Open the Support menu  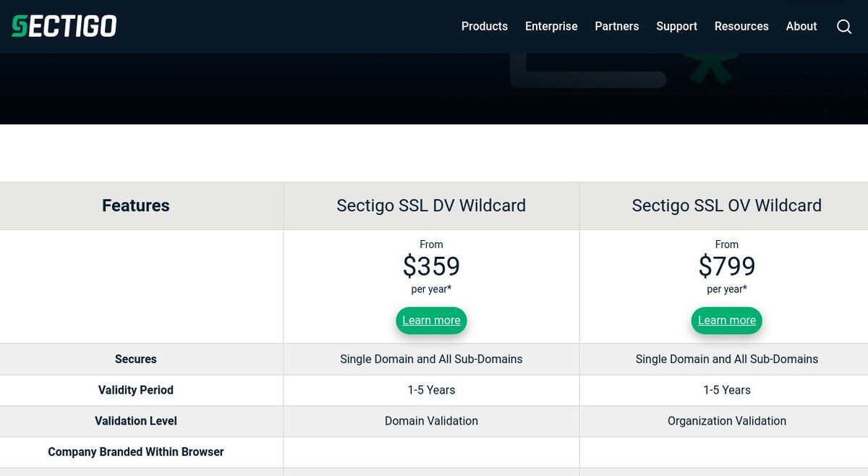676,26
